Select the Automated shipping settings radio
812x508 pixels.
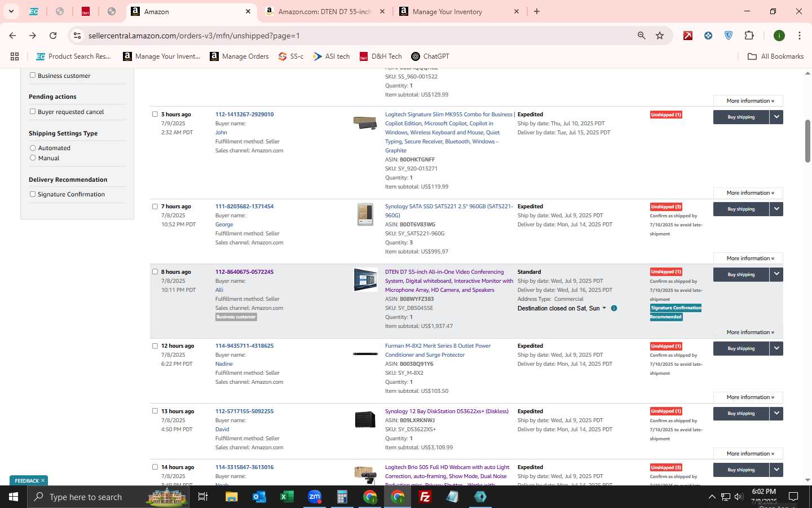point(33,148)
